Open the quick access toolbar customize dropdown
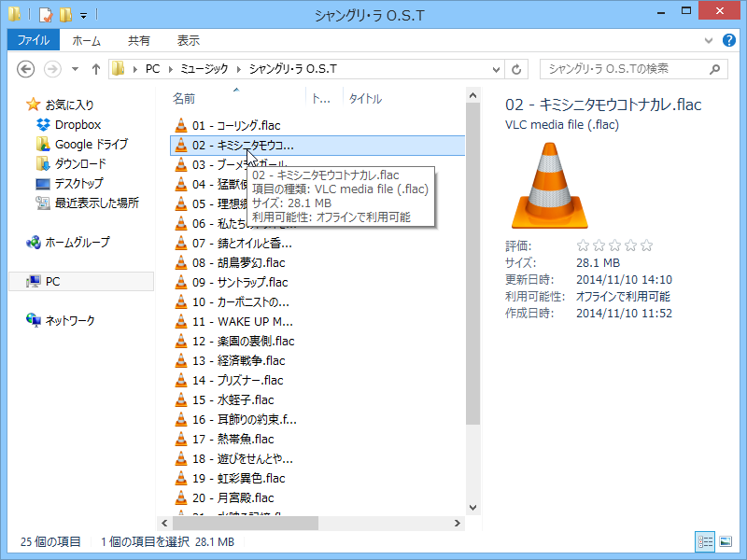Image resolution: width=747 pixels, height=560 pixels. (83, 13)
